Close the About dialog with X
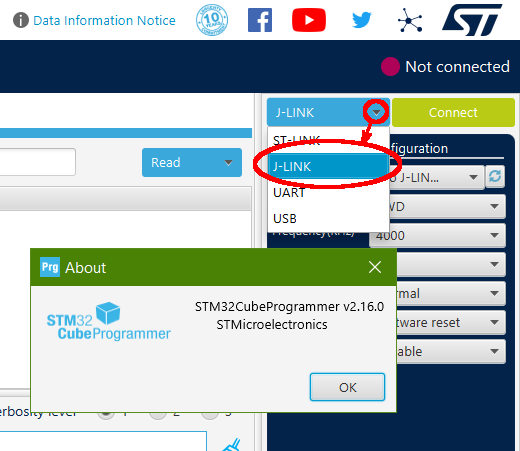520x451 pixels. (375, 267)
